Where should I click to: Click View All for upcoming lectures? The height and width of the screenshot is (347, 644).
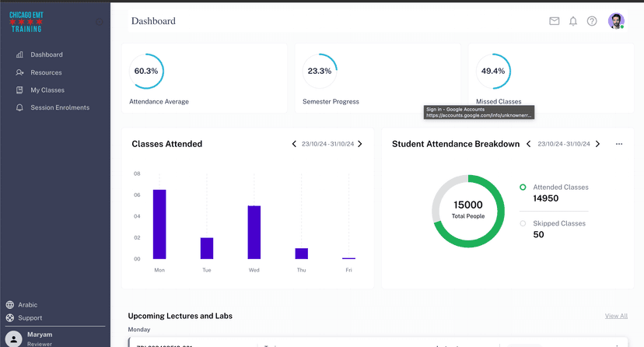pos(616,316)
